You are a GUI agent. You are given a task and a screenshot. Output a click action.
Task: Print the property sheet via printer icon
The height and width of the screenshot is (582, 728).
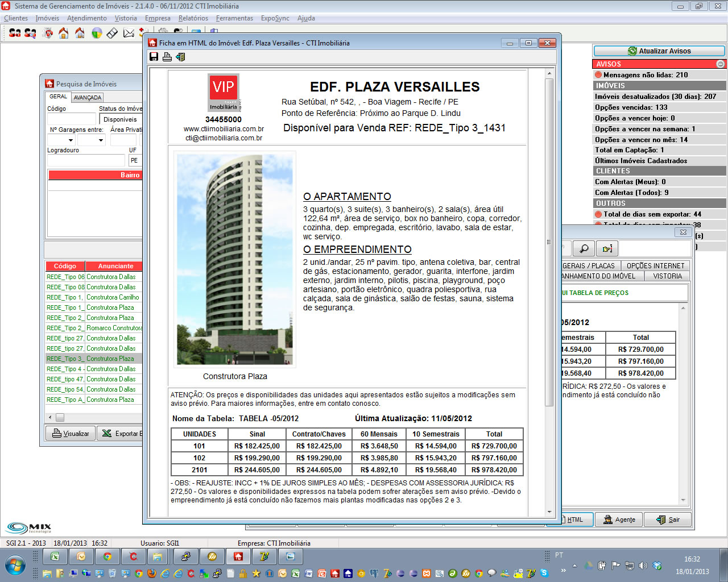[x=167, y=57]
